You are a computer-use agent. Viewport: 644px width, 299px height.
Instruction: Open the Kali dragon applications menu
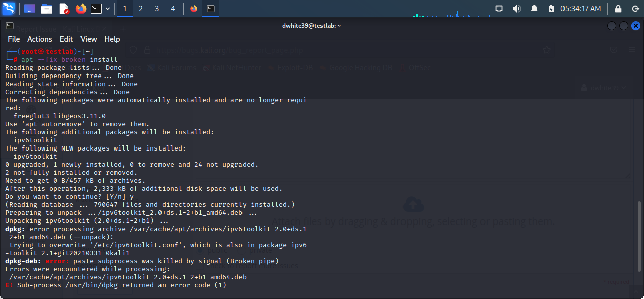point(9,9)
